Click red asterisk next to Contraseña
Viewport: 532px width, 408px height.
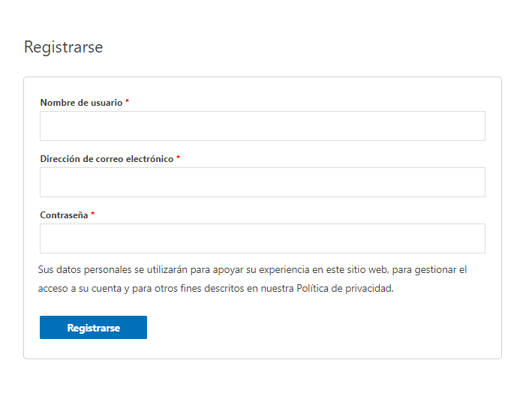92,214
